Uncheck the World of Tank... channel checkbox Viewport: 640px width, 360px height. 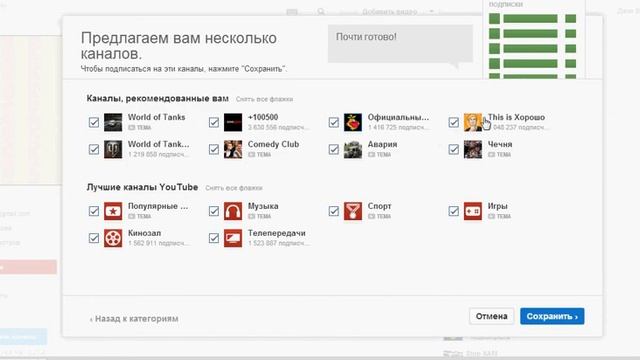click(x=94, y=149)
